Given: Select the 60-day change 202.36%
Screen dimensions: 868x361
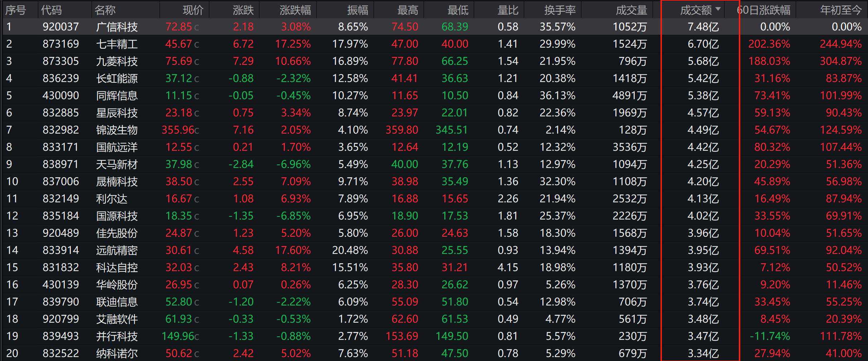Looking at the screenshot, I should pyautogui.click(x=769, y=44).
